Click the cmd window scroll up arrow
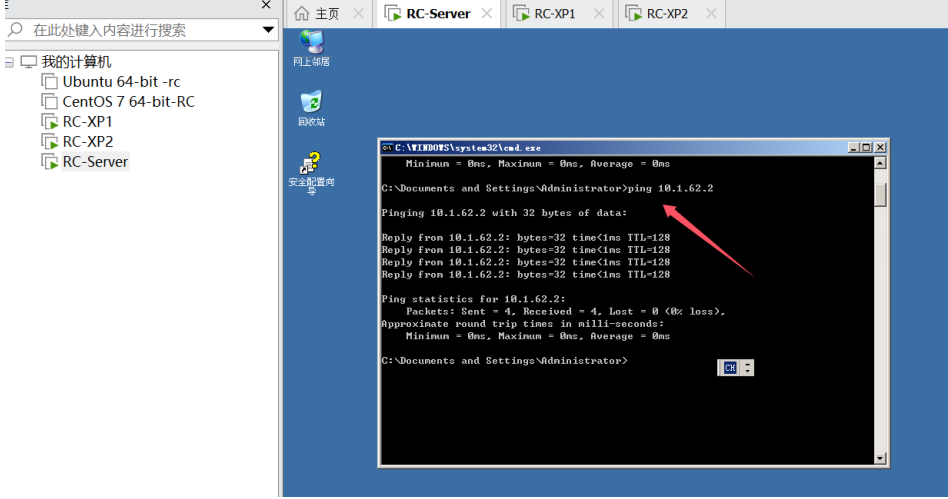This screenshot has height=499, width=948. tap(880, 163)
